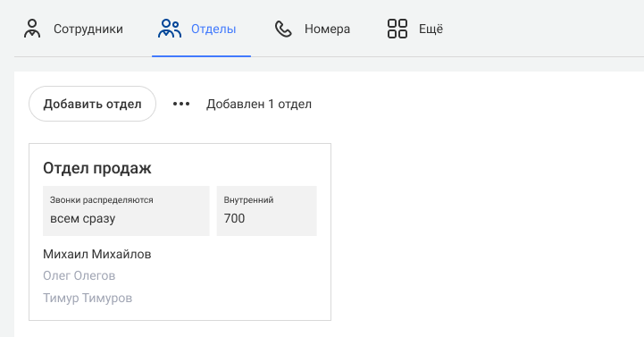Select employee Михаил Михайлов
644x337 pixels.
click(97, 255)
